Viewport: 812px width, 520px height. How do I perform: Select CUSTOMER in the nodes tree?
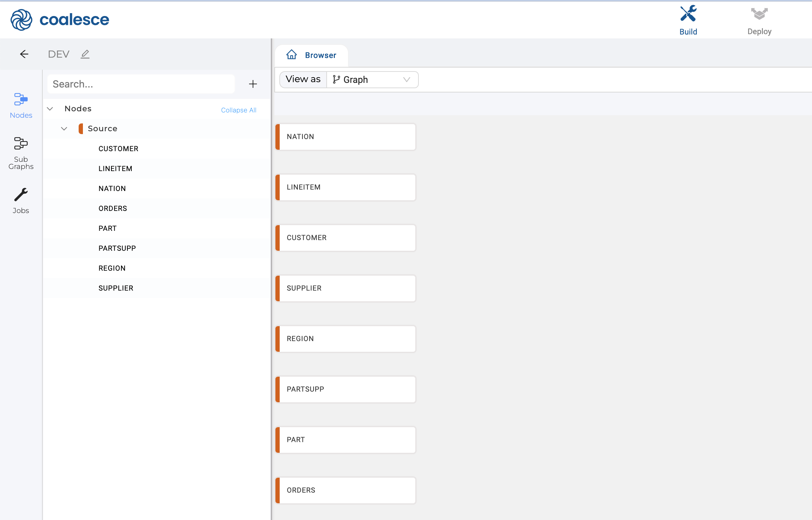[x=118, y=149]
